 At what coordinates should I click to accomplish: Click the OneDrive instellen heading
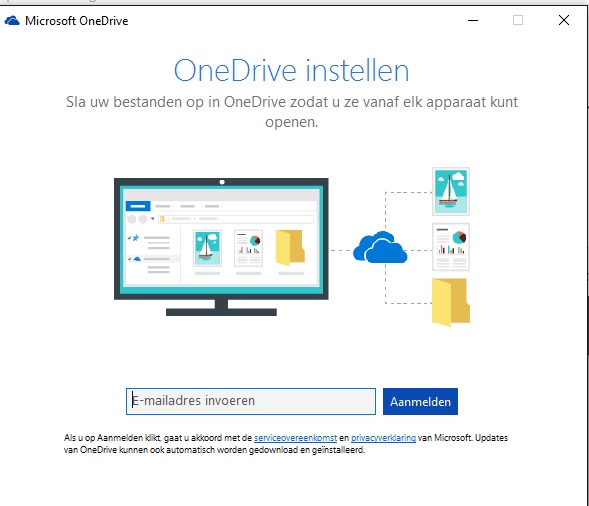291,70
